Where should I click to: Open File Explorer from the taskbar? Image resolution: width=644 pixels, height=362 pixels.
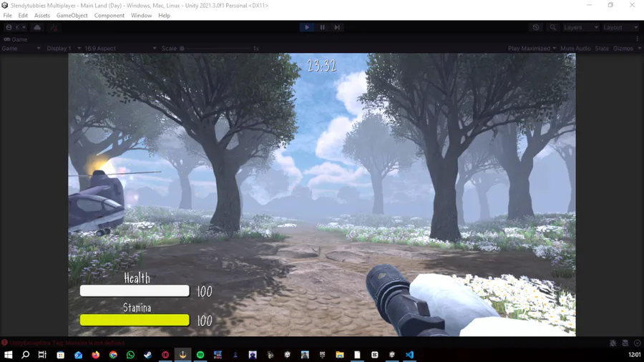(x=340, y=355)
